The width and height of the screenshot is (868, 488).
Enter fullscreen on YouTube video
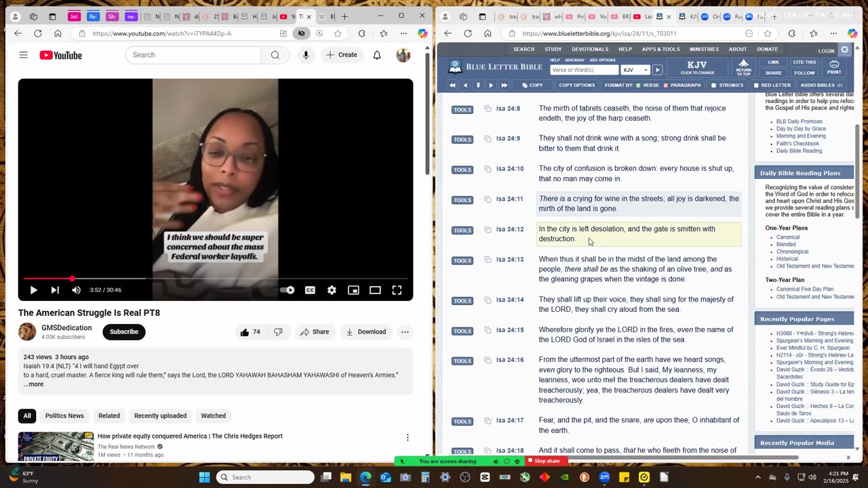(x=397, y=290)
